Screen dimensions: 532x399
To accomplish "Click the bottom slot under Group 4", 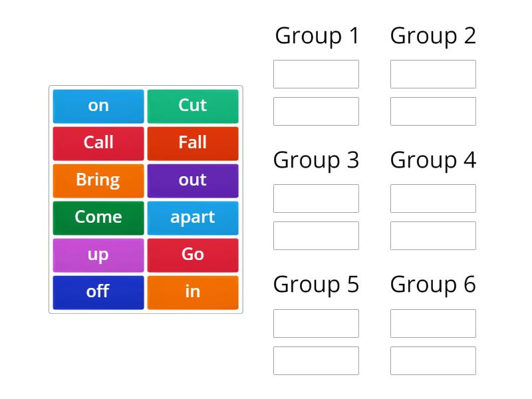I will click(x=433, y=235).
